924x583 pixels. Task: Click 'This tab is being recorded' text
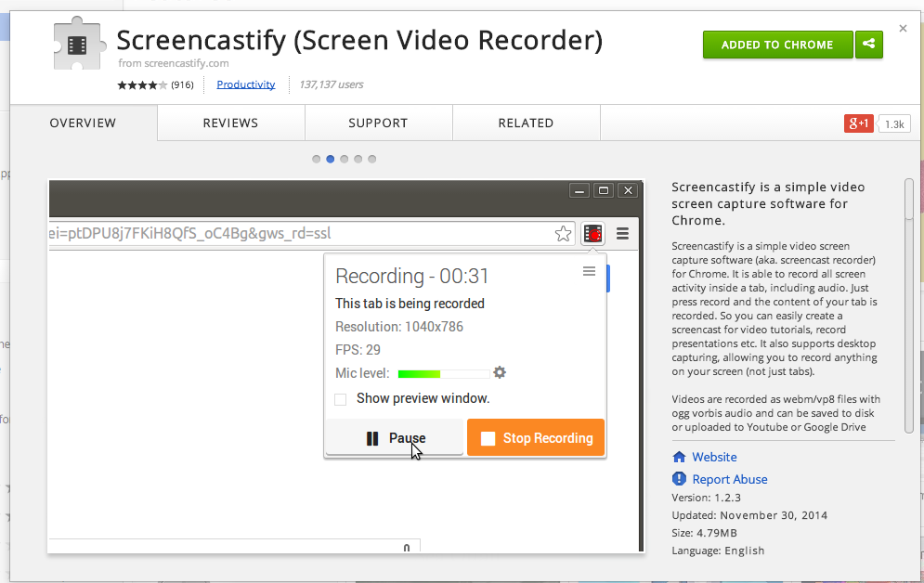[410, 304]
